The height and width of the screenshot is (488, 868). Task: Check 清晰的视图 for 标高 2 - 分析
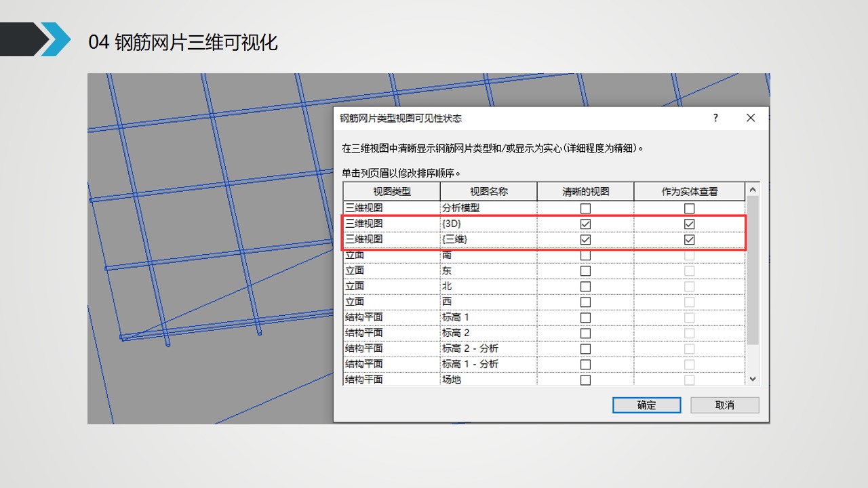click(x=586, y=348)
